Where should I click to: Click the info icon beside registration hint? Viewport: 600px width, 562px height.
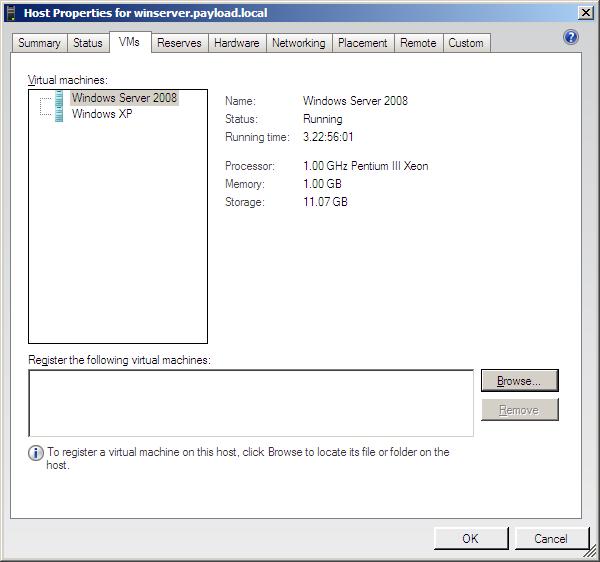(36, 453)
